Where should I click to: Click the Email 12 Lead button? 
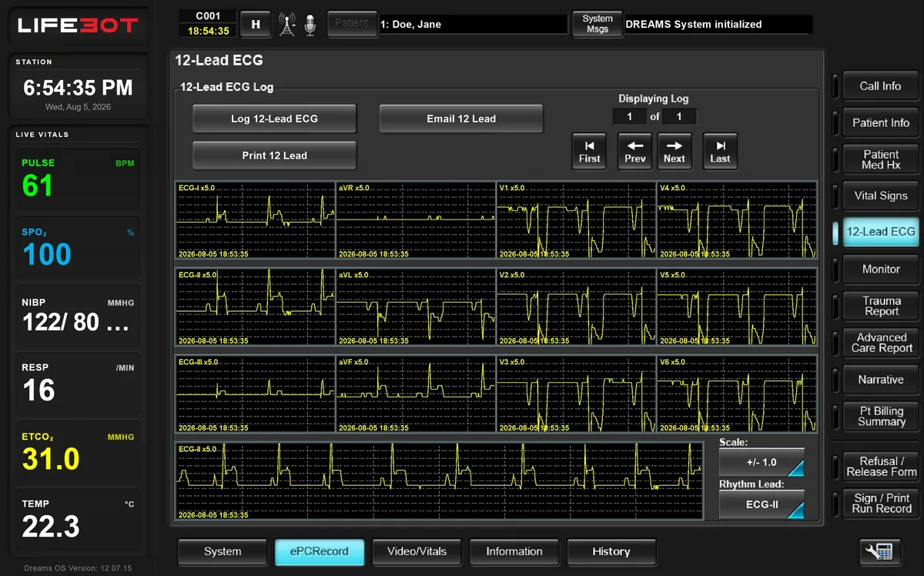tap(461, 119)
